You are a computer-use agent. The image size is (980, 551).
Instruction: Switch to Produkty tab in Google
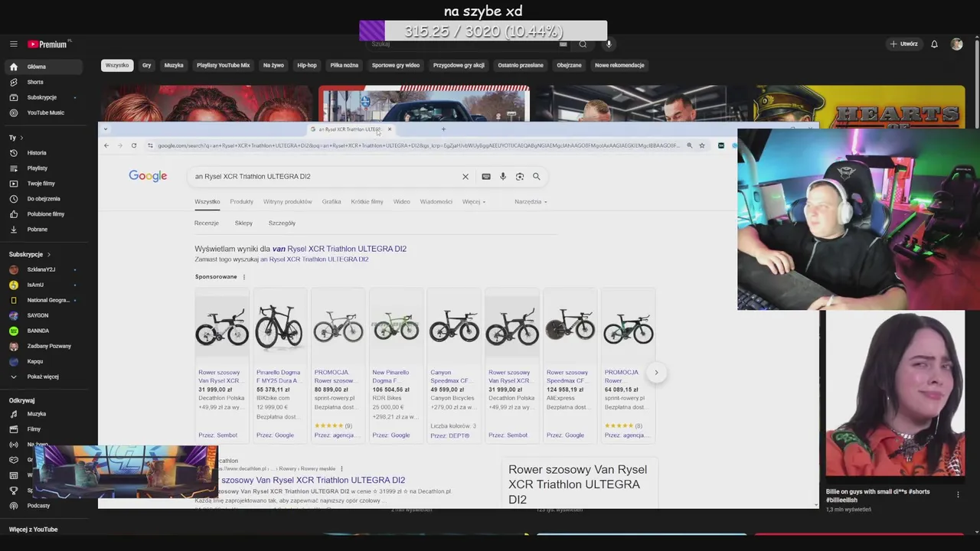[x=241, y=202]
